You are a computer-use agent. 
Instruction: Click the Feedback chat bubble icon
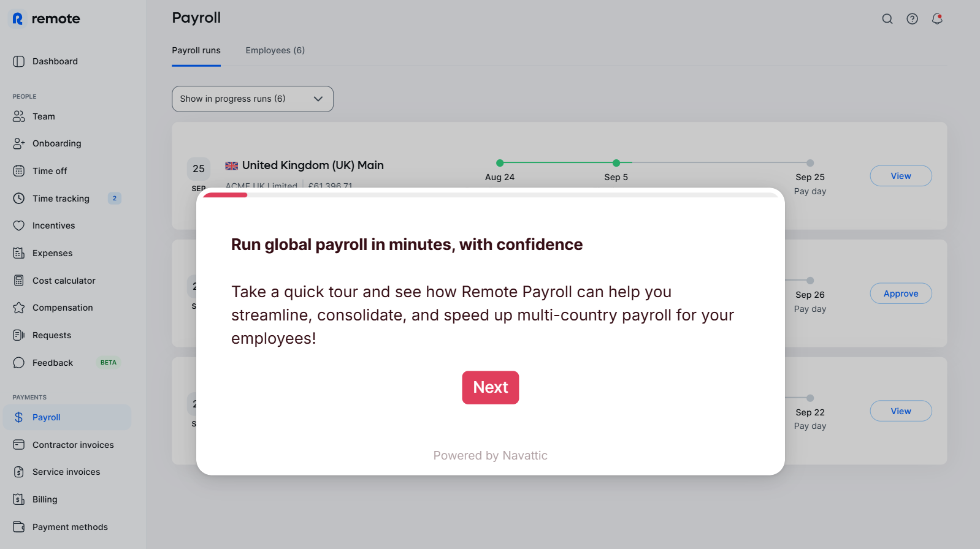click(19, 363)
